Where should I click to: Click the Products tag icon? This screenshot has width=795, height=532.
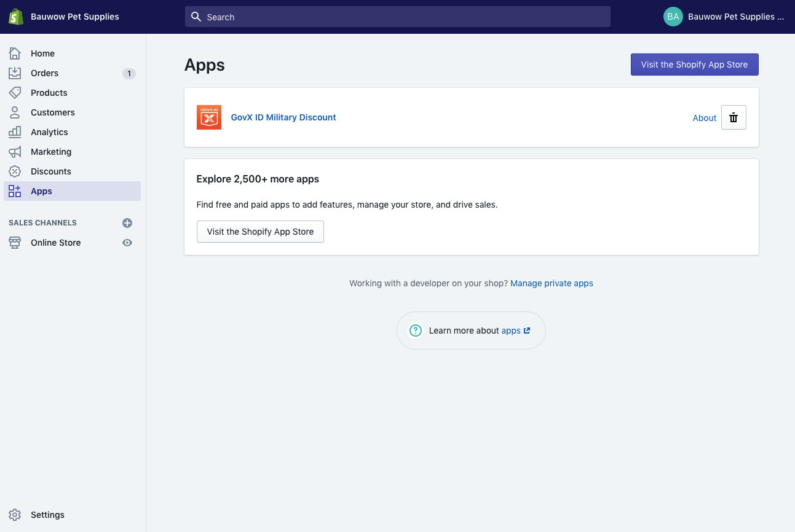coord(15,93)
